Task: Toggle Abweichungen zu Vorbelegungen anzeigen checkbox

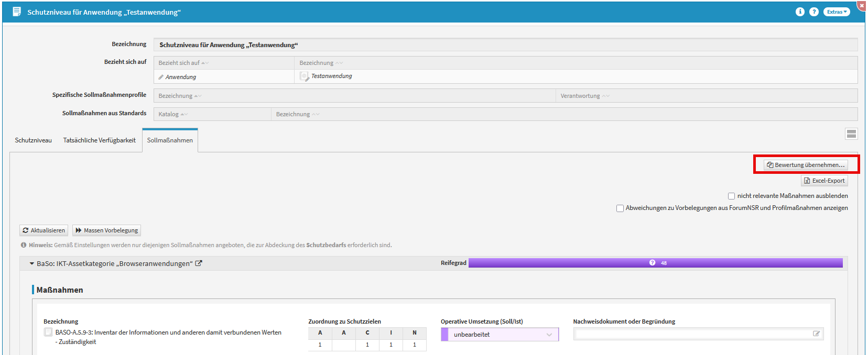Action: (x=620, y=208)
